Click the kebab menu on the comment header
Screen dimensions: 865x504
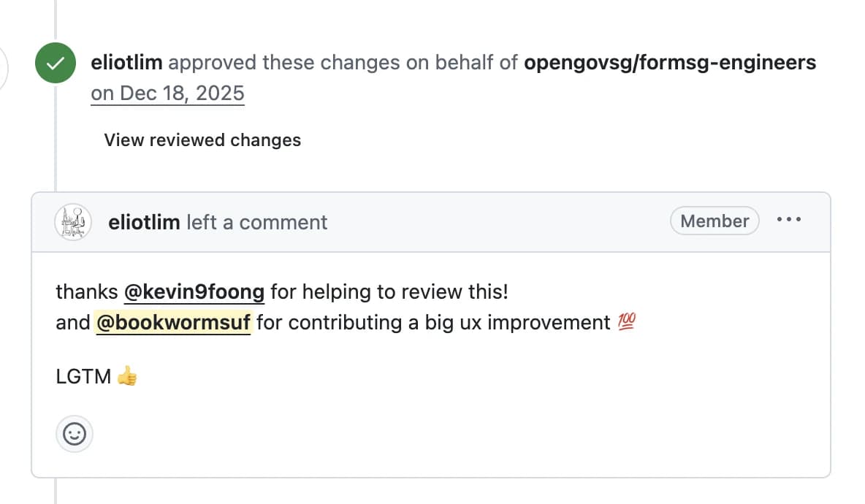pyautogui.click(x=789, y=220)
